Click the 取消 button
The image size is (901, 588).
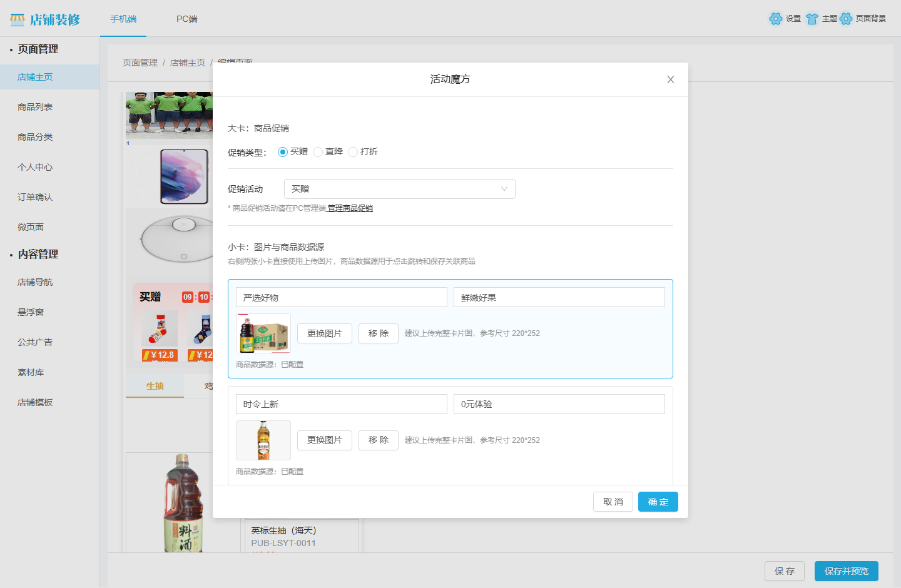point(613,502)
